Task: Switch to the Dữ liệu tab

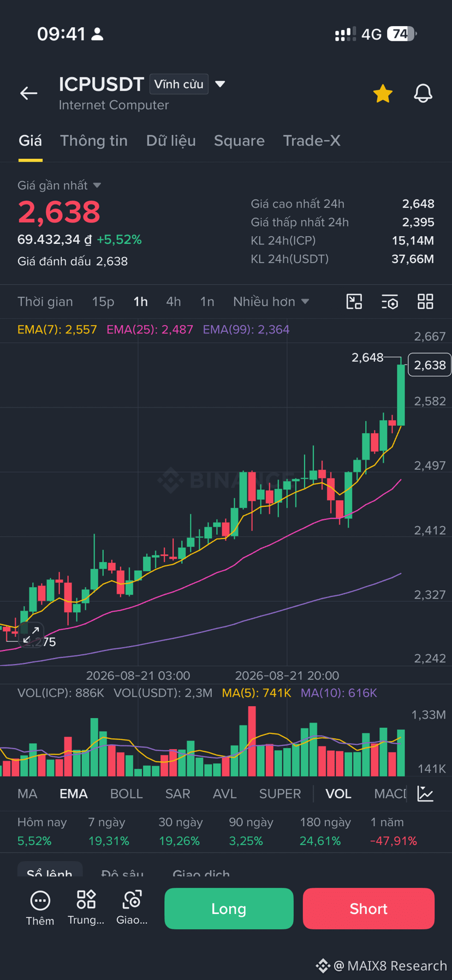Action: [171, 141]
